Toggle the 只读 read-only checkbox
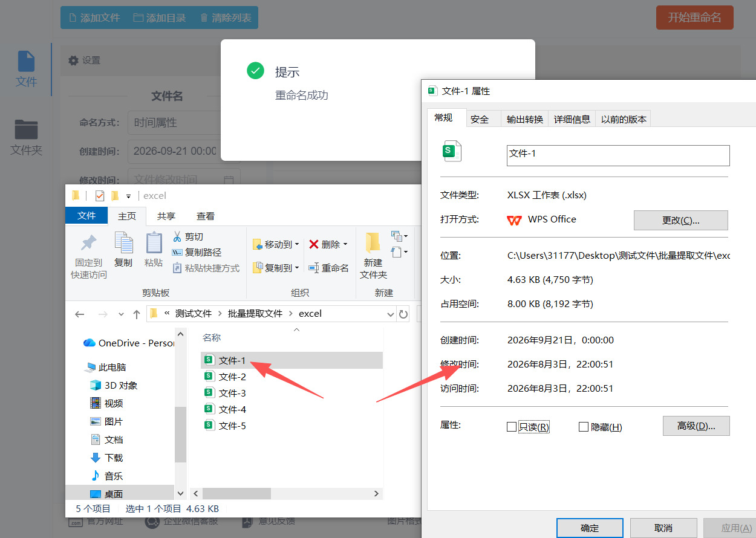This screenshot has width=756, height=538. pos(512,427)
